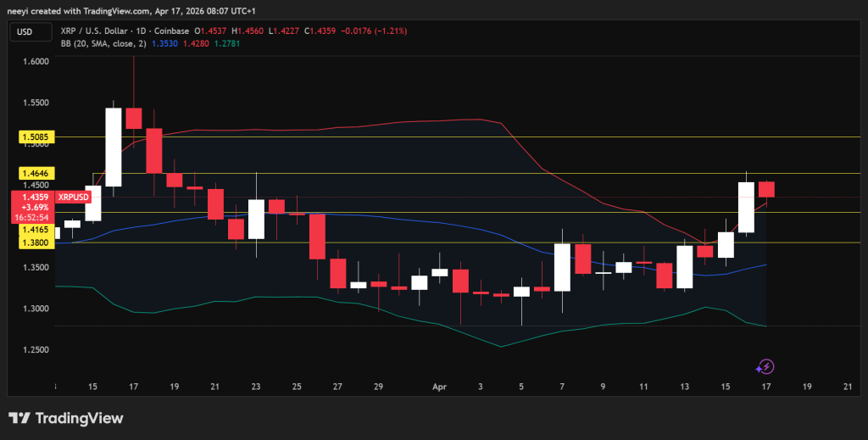Screen dimensions: 868x440
Task: Select the 1.3800 yellow price level label
Action: click(x=34, y=242)
